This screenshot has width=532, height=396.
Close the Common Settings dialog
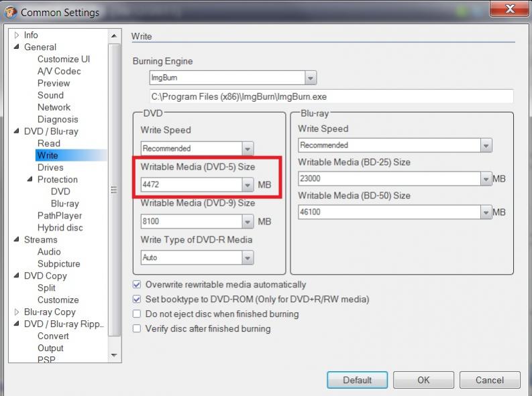510,8
